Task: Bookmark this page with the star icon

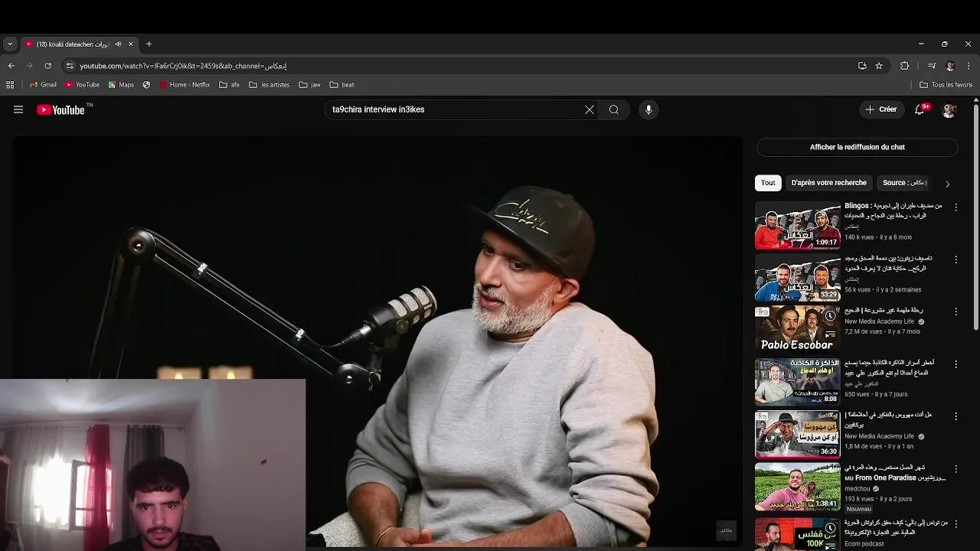Action: pyautogui.click(x=879, y=66)
